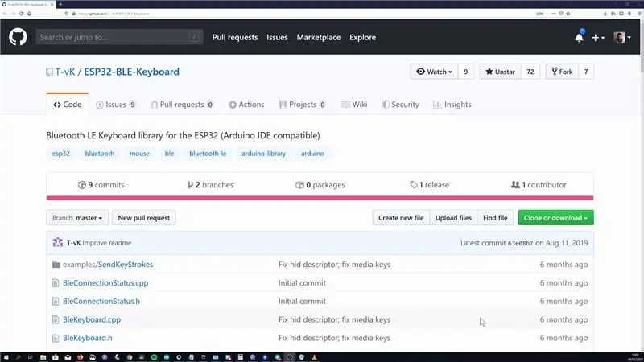Screen dimensions: 644x362
Task: Open the mouse topic tag
Action: click(x=139, y=154)
